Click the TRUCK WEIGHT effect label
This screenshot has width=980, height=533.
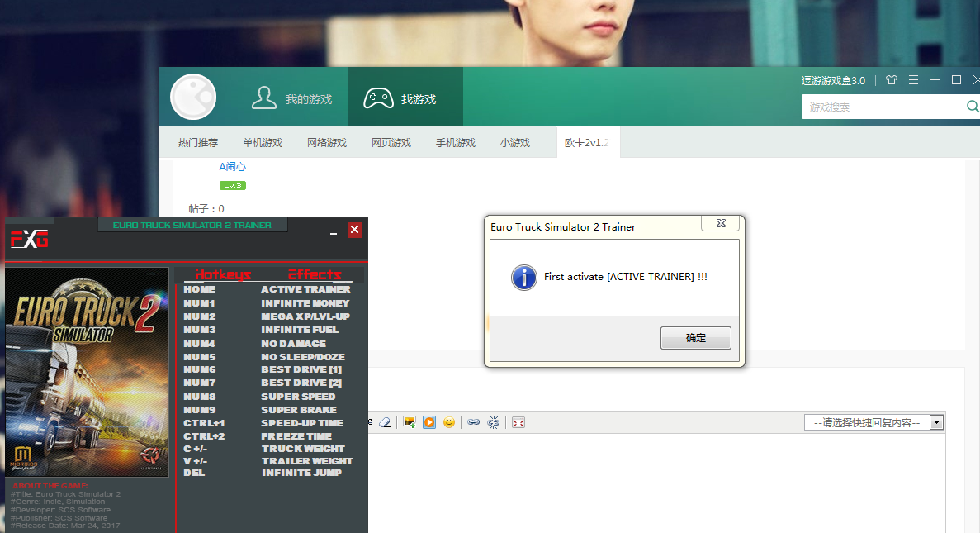tap(303, 449)
